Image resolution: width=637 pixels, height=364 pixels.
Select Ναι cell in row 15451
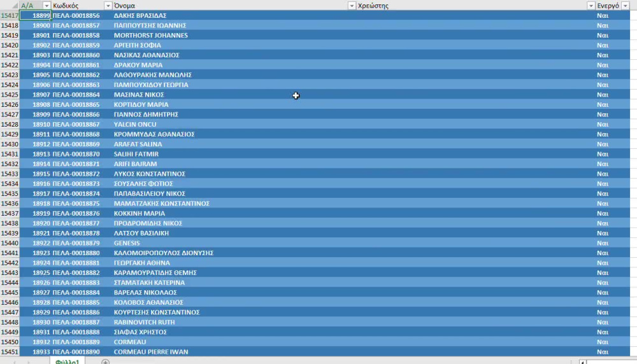pyautogui.click(x=613, y=352)
